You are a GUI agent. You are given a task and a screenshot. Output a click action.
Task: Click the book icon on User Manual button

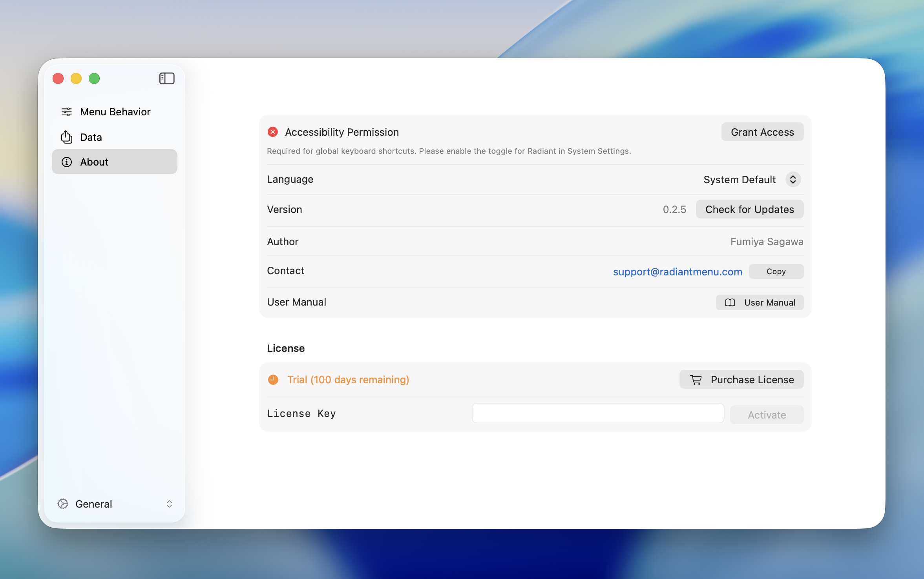729,302
